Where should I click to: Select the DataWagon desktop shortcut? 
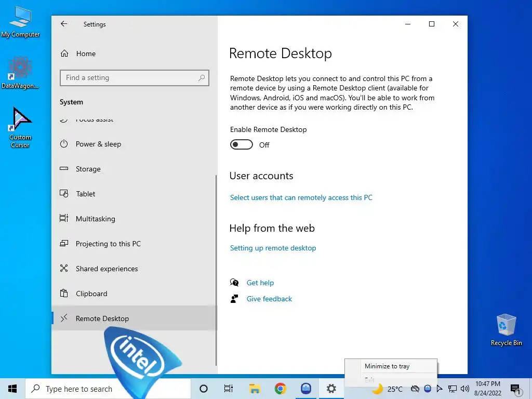[20, 73]
